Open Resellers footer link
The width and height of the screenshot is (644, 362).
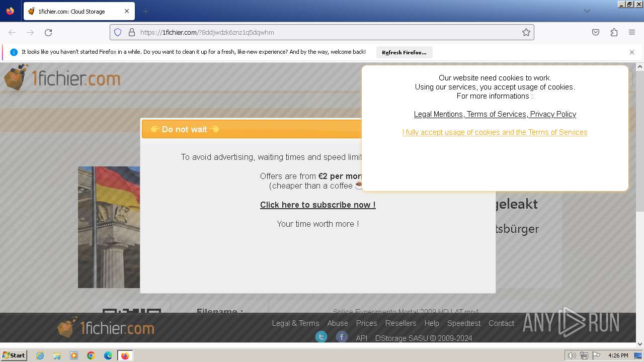tap(400, 323)
